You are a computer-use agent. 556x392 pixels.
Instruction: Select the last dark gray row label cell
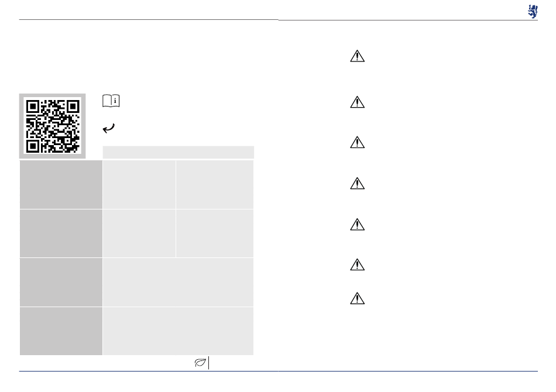61,331
